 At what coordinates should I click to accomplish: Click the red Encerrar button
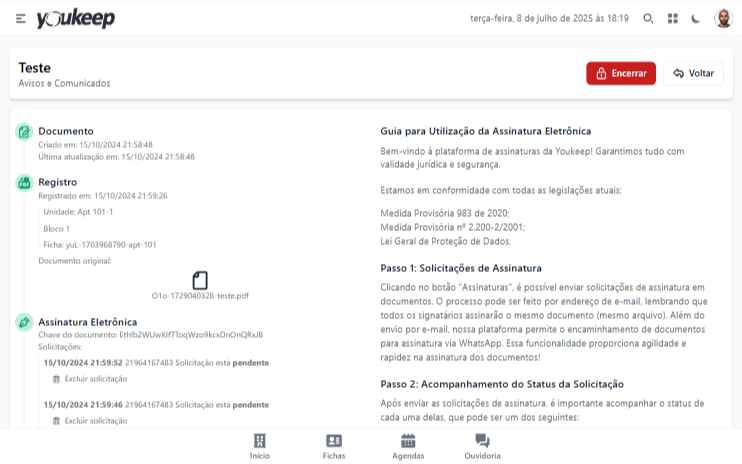point(621,73)
